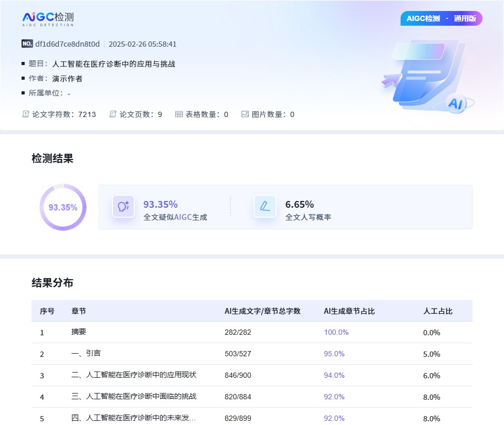Click the 章节 column header
This screenshot has width=504, height=425.
pyautogui.click(x=79, y=311)
